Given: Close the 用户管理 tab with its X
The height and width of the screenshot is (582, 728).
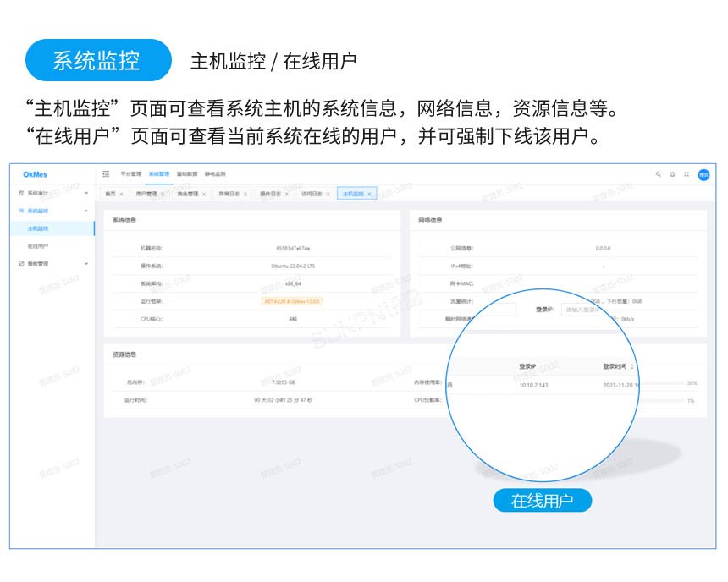Looking at the screenshot, I should coord(163,194).
